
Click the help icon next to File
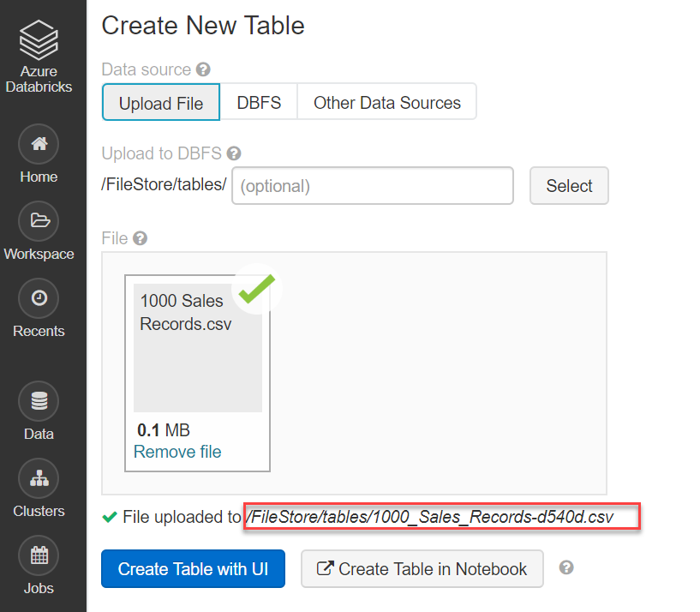pyautogui.click(x=140, y=238)
